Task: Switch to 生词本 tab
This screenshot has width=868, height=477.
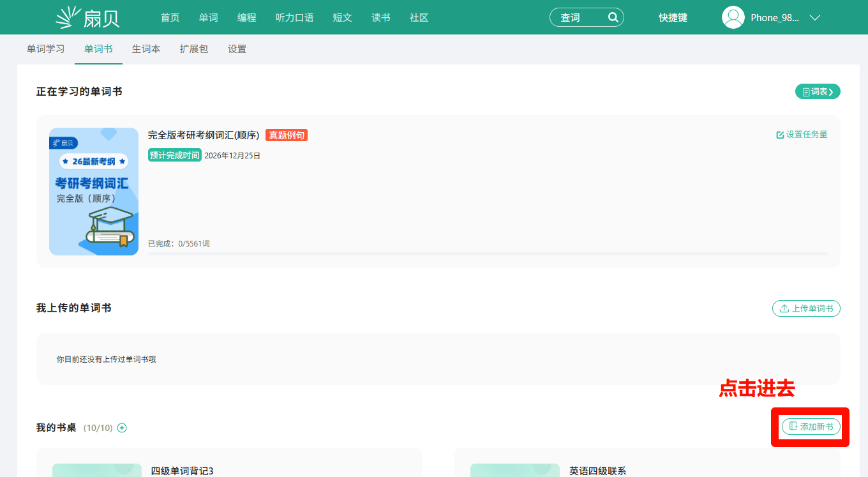Action: tap(146, 49)
